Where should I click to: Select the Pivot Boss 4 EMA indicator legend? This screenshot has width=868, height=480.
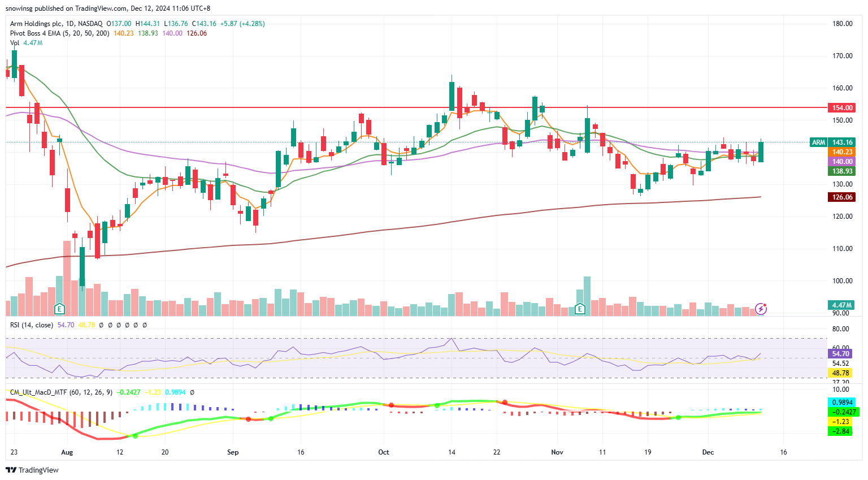point(60,33)
